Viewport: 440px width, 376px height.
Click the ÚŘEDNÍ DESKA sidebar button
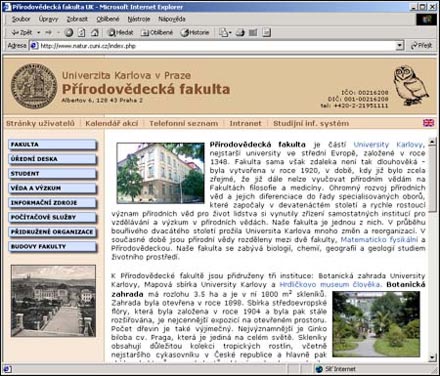pos(53,159)
